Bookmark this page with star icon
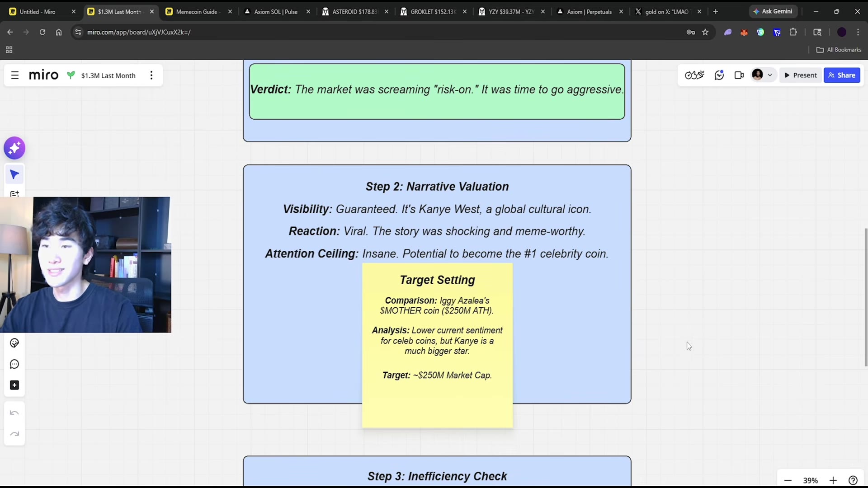Viewport: 868px width, 488px height. [705, 32]
